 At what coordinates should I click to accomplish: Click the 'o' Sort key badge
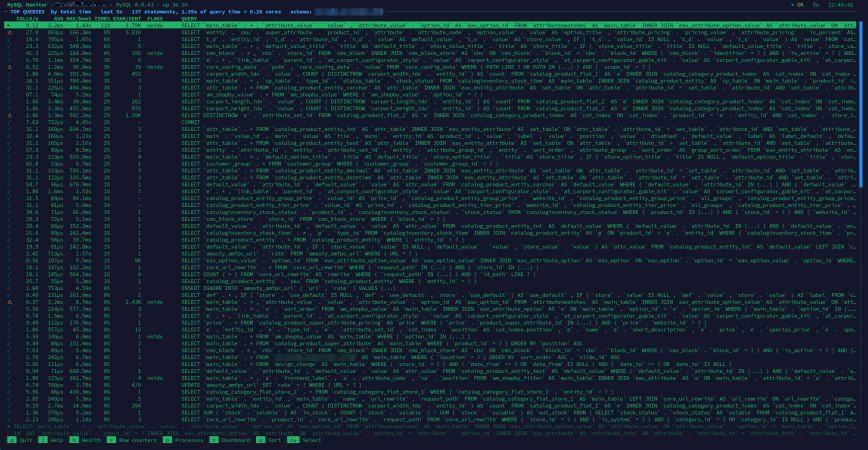point(260,440)
